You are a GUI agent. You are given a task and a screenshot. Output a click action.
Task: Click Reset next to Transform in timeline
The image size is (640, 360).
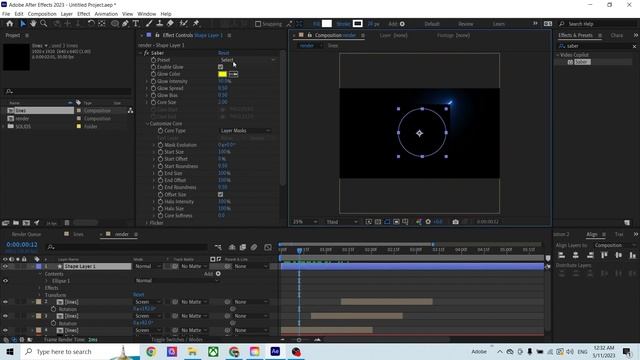point(139,295)
